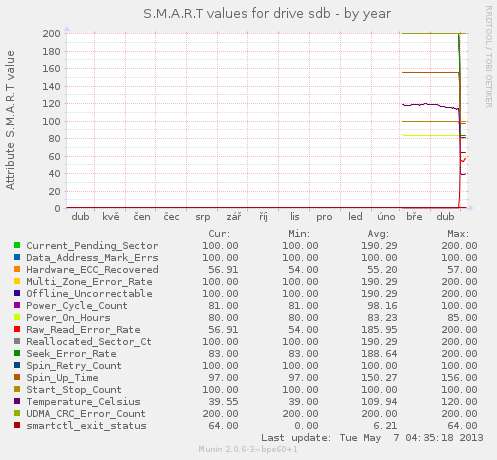Select the Spin_Up_Time legend label
The image size is (497, 460).
point(62,378)
